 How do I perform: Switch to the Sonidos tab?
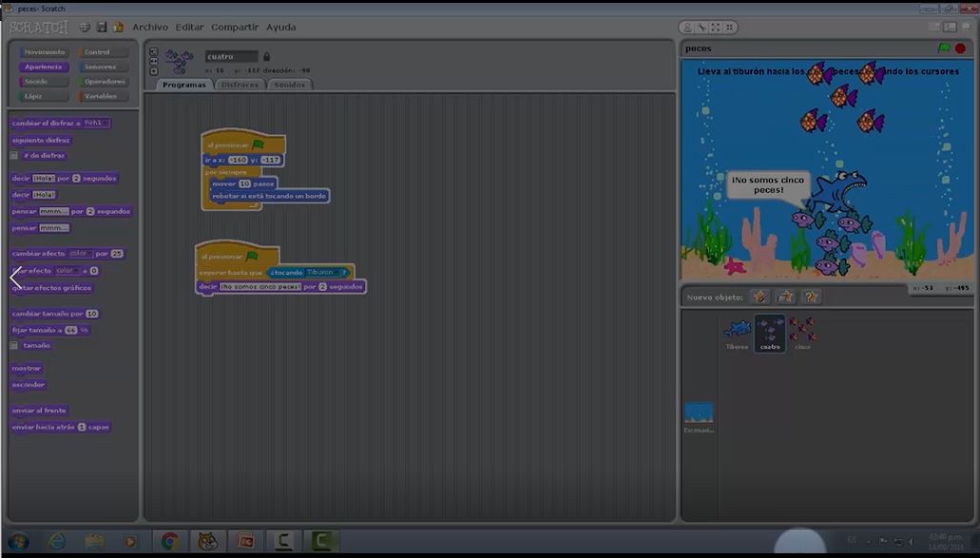coord(289,85)
